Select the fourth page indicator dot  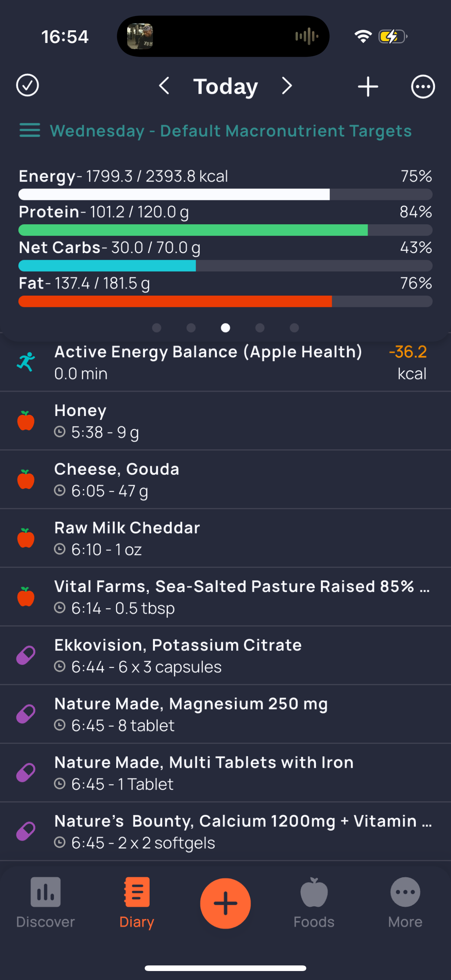(260, 327)
